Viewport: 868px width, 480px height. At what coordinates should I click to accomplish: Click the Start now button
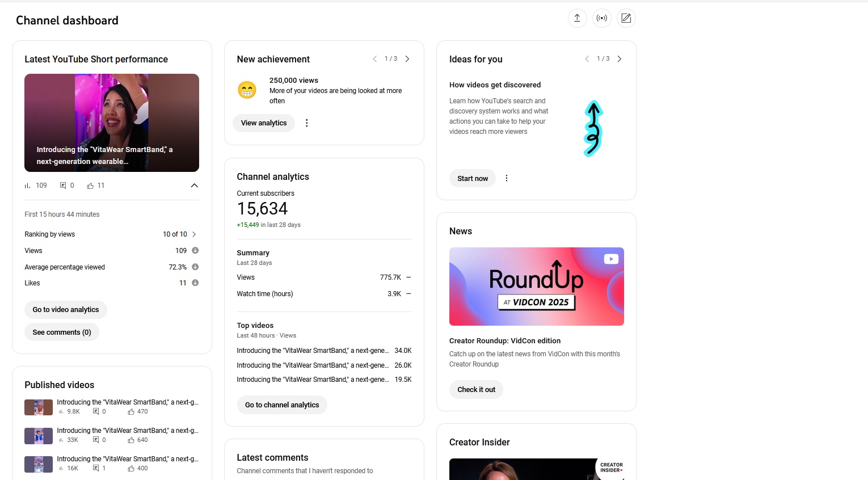pyautogui.click(x=473, y=178)
